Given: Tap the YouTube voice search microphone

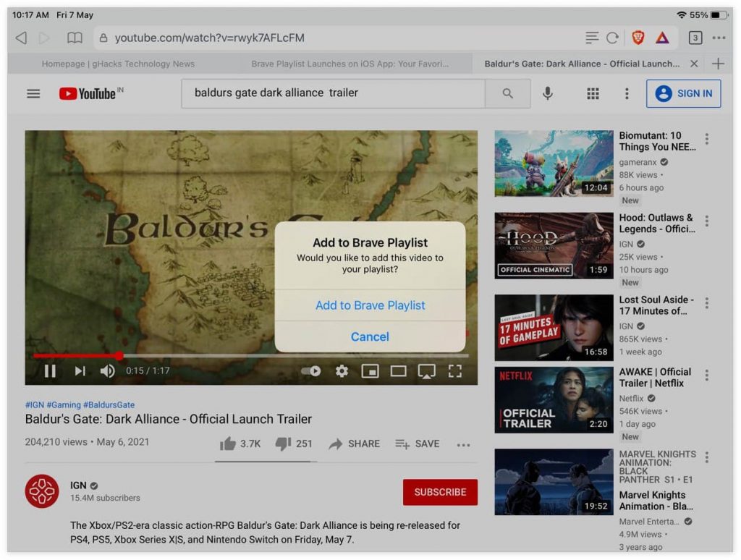Looking at the screenshot, I should [x=548, y=93].
